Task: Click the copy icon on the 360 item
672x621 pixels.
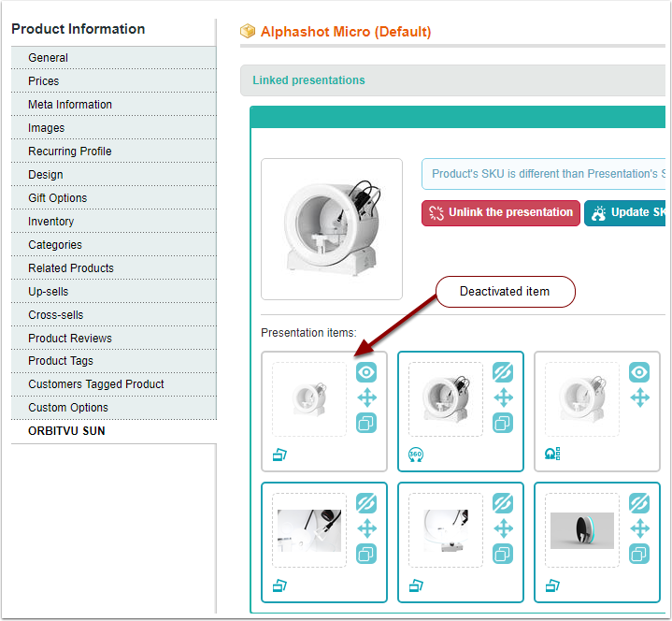Action: pos(503,424)
